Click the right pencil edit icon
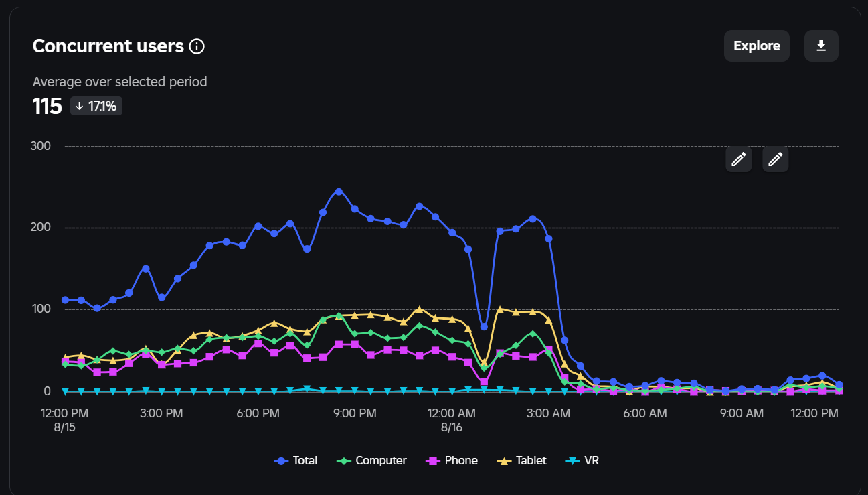The width and height of the screenshot is (868, 495). click(776, 159)
